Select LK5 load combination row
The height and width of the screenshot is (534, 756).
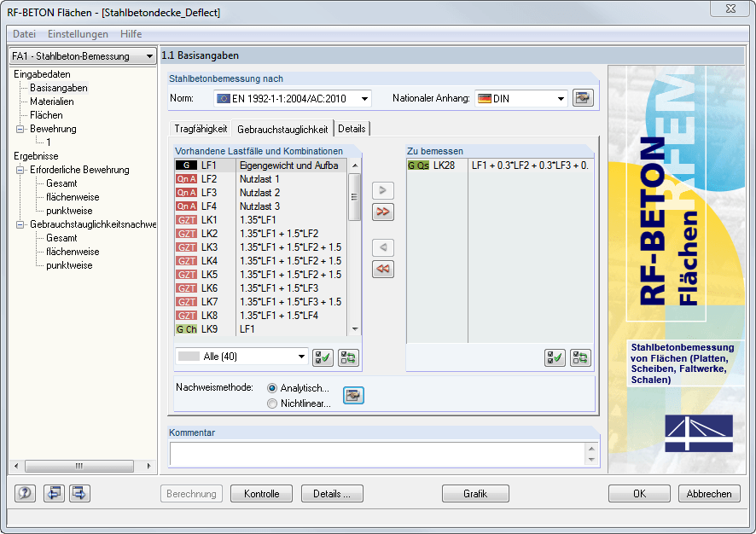coord(261,274)
